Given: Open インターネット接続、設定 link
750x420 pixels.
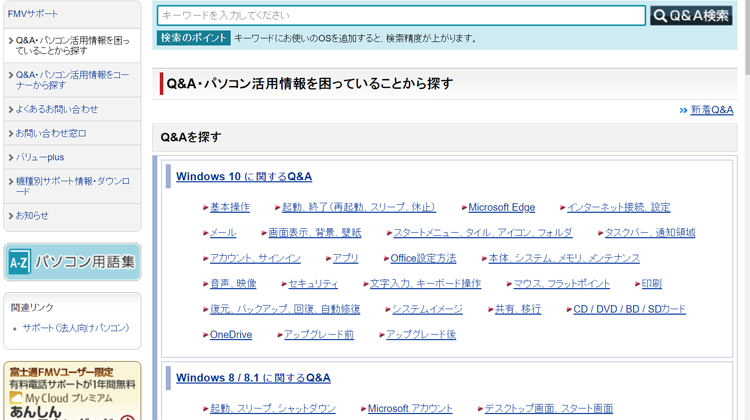Looking at the screenshot, I should [618, 207].
